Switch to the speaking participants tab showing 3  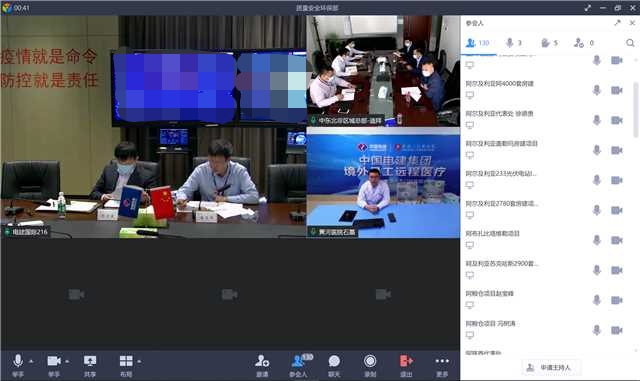(x=513, y=43)
